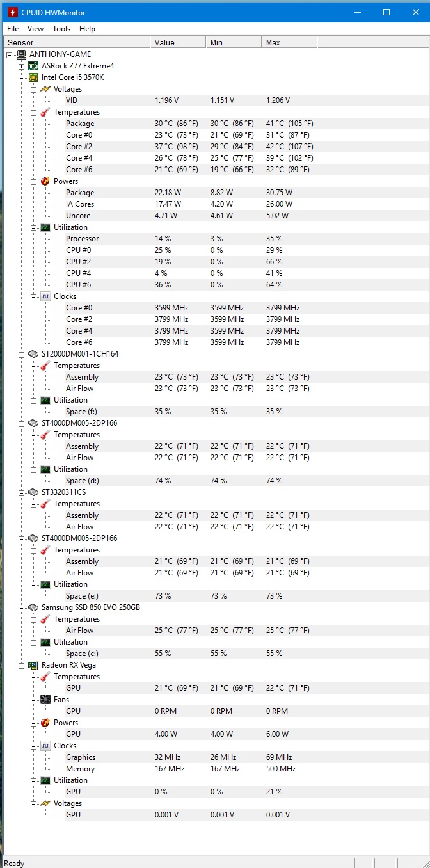Click the Sensor column header
430x868 pixels.
point(77,42)
